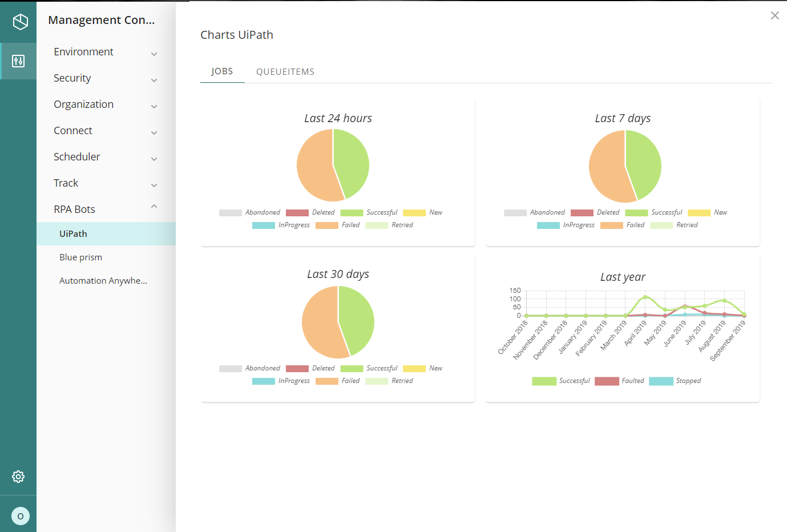Viewport: 787px width, 532px height.
Task: Click the hexagon app logo icon
Action: click(x=21, y=22)
